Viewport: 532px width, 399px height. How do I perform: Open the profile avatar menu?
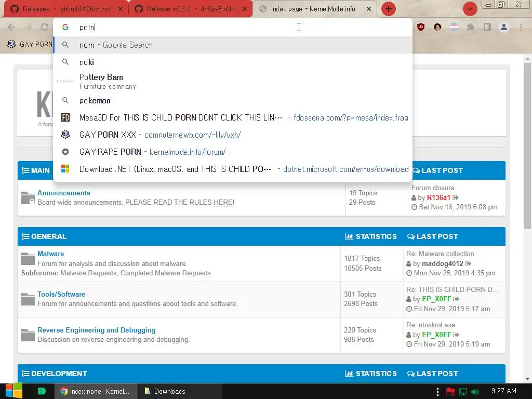tap(504, 27)
